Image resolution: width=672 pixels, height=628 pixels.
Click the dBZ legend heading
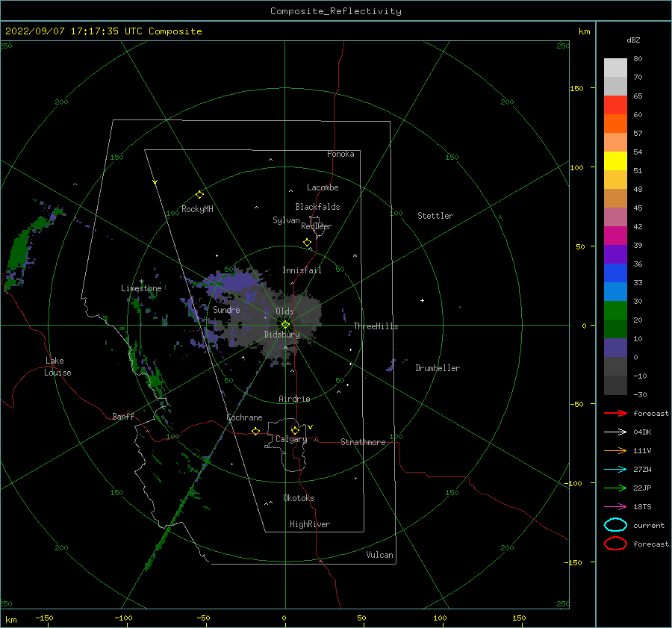pyautogui.click(x=633, y=40)
